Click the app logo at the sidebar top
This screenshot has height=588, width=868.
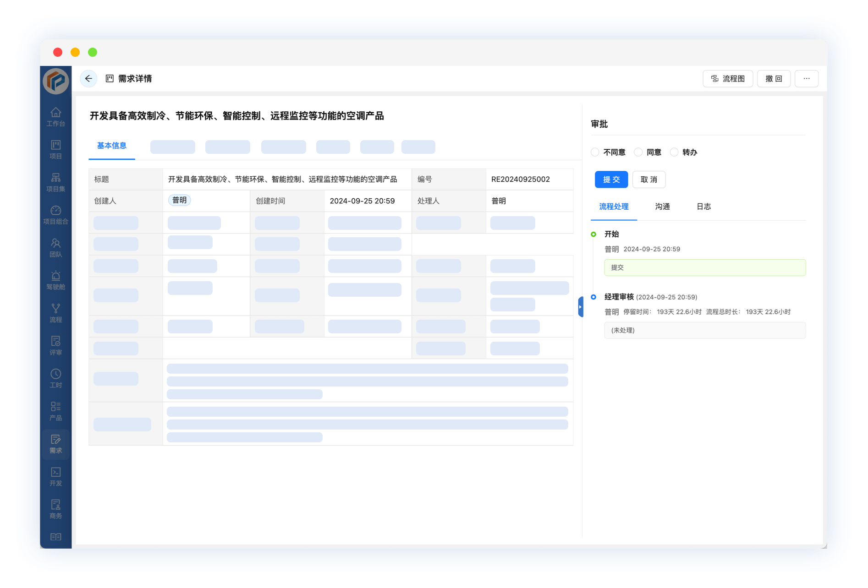(55, 81)
